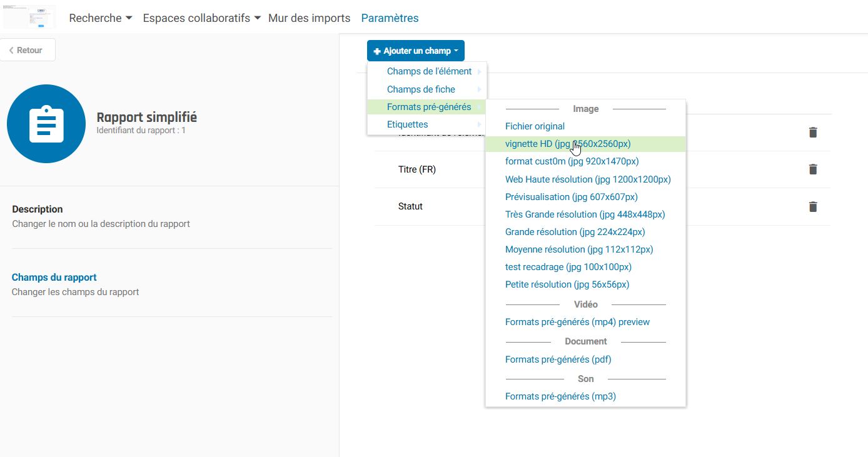Viewport: 868px width, 457px height.
Task: Click the back chevron on the Retour button
Action: tap(10, 49)
